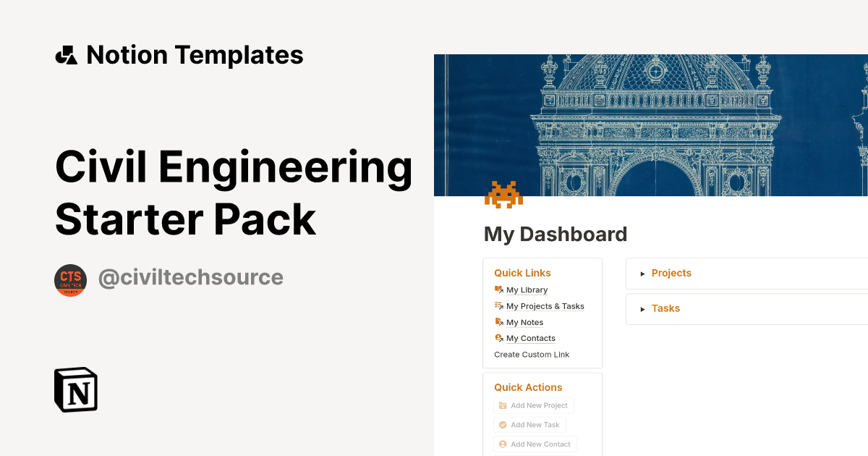Click the @civiltechsource author name
868x456 pixels.
190,276
